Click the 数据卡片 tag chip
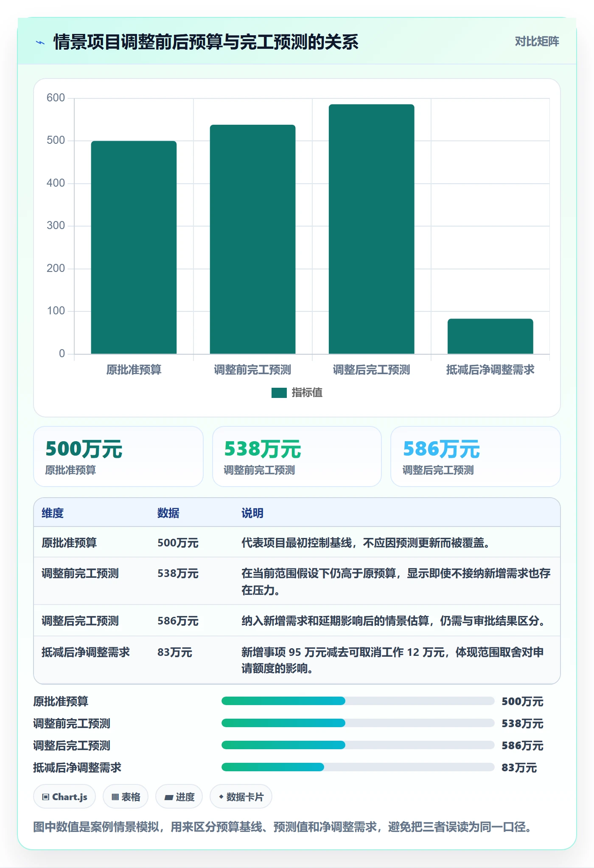 [x=241, y=797]
